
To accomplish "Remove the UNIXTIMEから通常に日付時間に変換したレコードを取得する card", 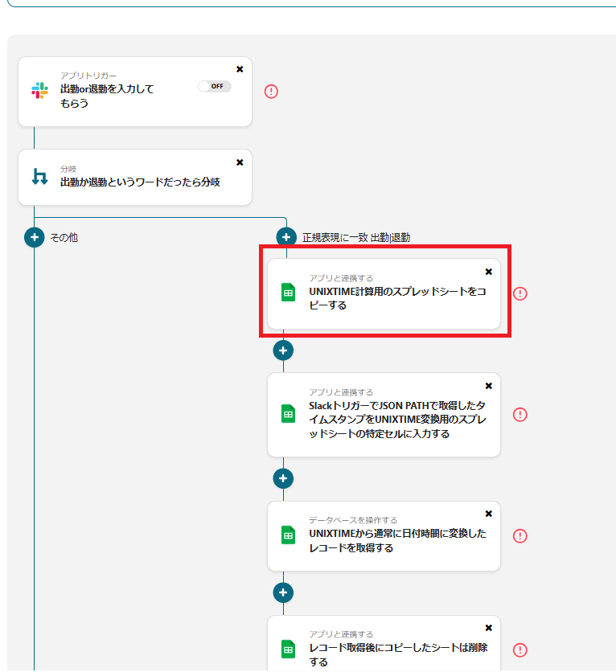I will point(489,514).
